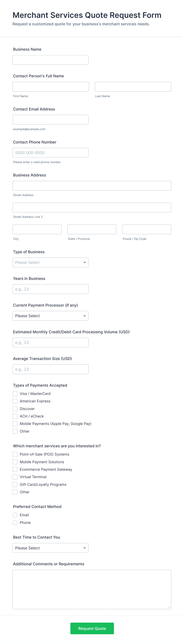Image resolution: width=182 pixels, height=644 pixels.
Task: Click the Years in Business field
Action: pyautogui.click(x=50, y=289)
